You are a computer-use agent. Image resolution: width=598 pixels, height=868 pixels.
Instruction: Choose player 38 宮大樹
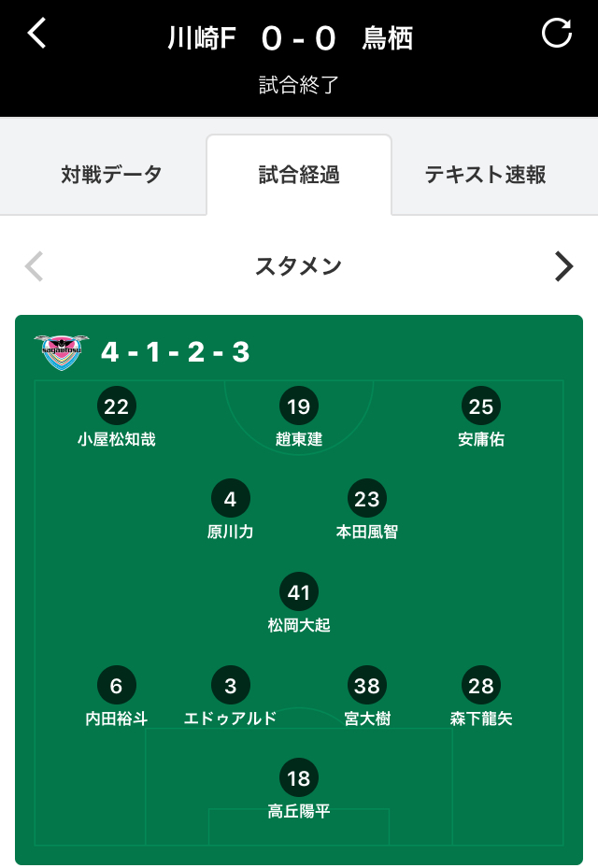pos(367,696)
